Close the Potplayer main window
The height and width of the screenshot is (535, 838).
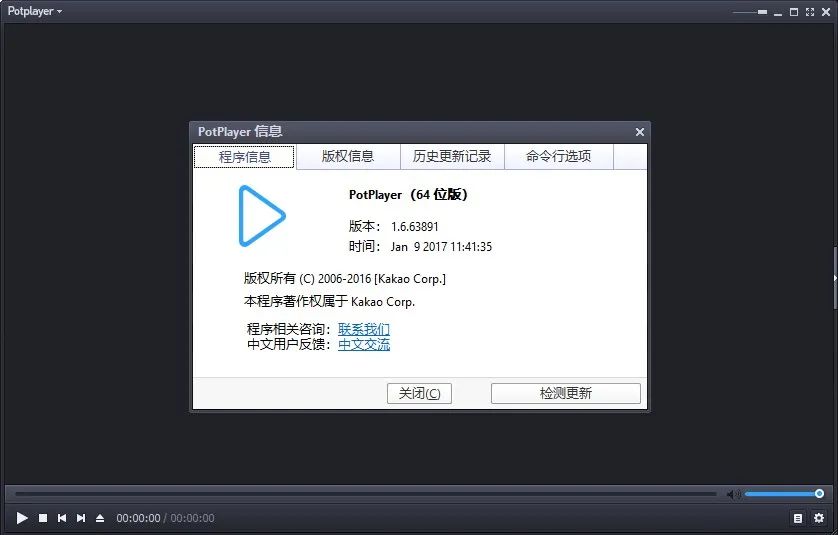pos(826,12)
